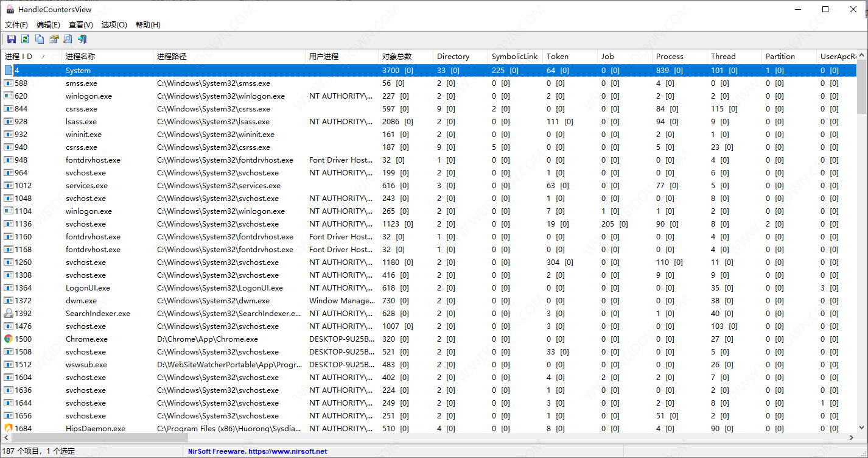868x458 pixels.
Task: Sort by the Directory column header
Action: coord(460,57)
